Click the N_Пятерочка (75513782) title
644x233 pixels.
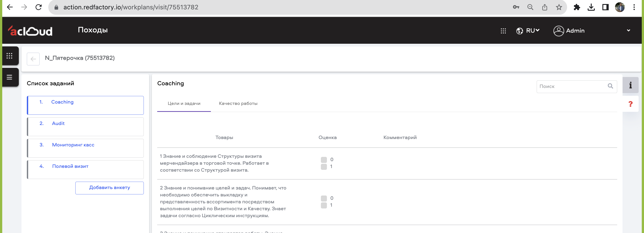point(80,58)
